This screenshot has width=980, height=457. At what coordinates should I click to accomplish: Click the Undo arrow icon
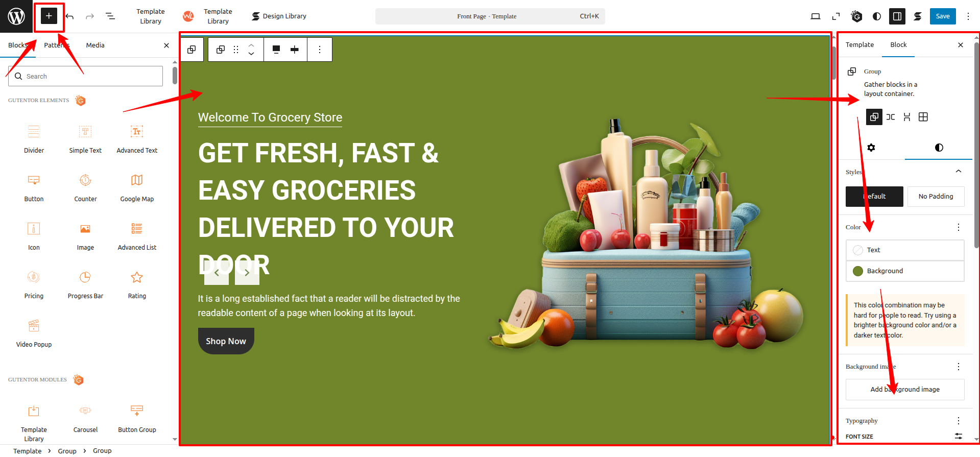70,16
